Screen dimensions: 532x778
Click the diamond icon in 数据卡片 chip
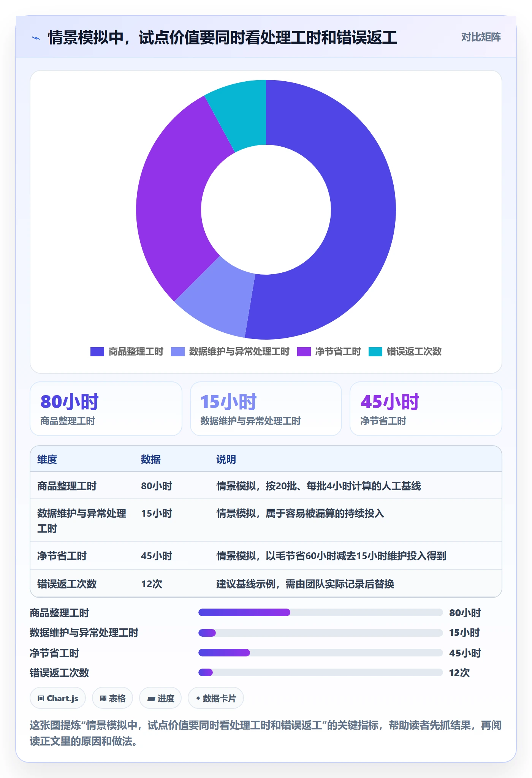(198, 698)
